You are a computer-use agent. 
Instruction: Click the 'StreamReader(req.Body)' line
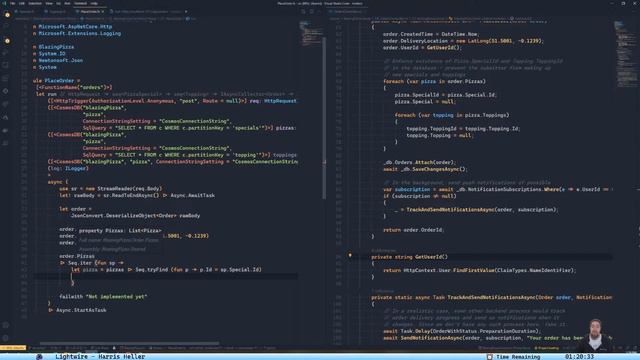111,189
